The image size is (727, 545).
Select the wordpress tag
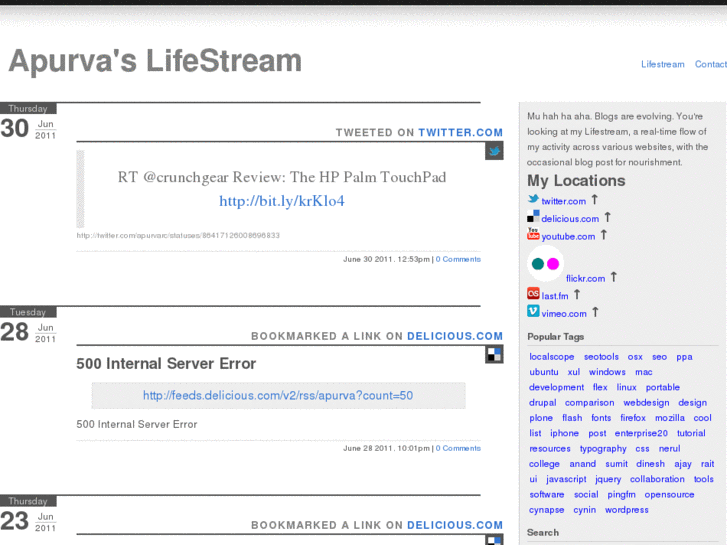click(x=627, y=510)
